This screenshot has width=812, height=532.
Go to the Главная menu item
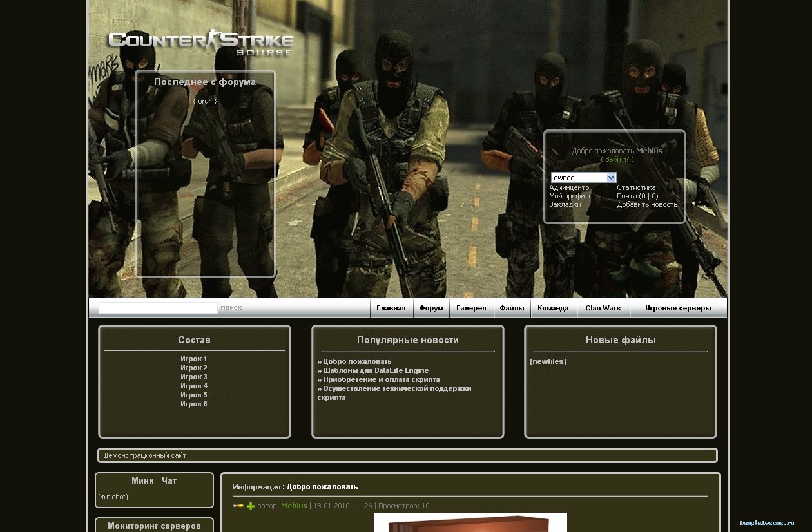pyautogui.click(x=391, y=308)
